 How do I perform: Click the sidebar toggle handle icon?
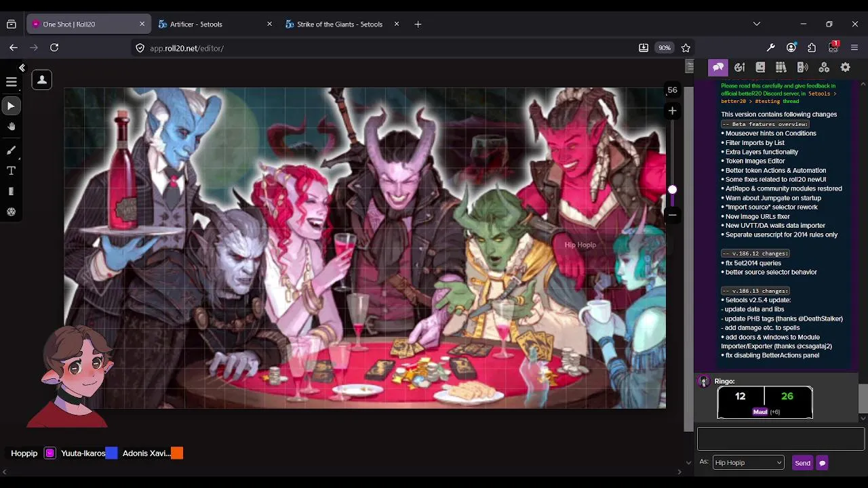[x=690, y=66]
